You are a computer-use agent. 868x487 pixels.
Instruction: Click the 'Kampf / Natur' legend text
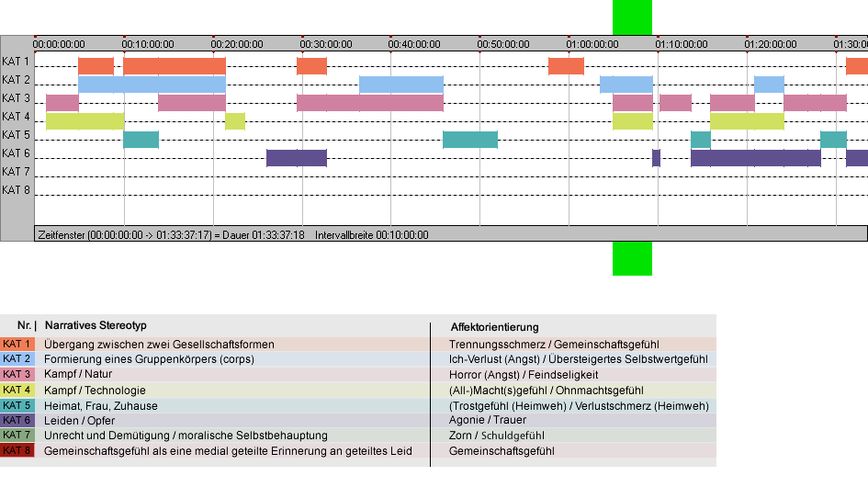click(78, 374)
